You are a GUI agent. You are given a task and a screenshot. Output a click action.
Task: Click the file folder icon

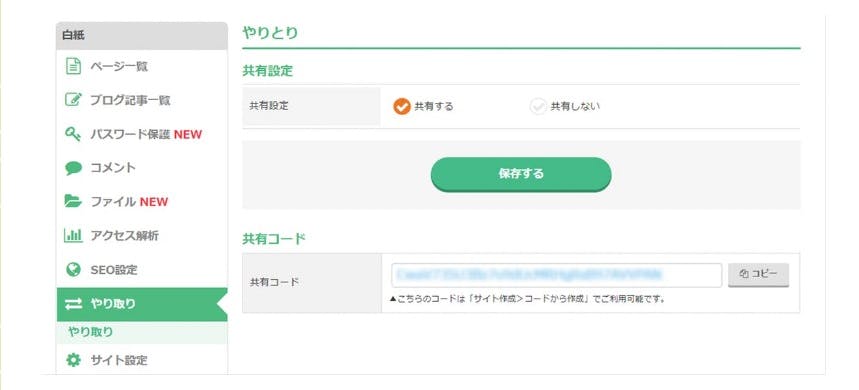coord(73,202)
